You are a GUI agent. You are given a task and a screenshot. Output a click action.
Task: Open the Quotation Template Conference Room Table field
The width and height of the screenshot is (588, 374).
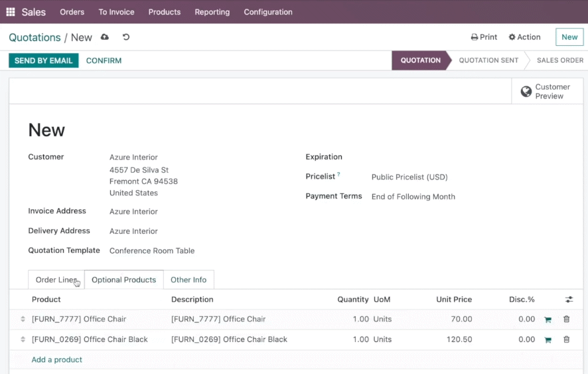(152, 251)
